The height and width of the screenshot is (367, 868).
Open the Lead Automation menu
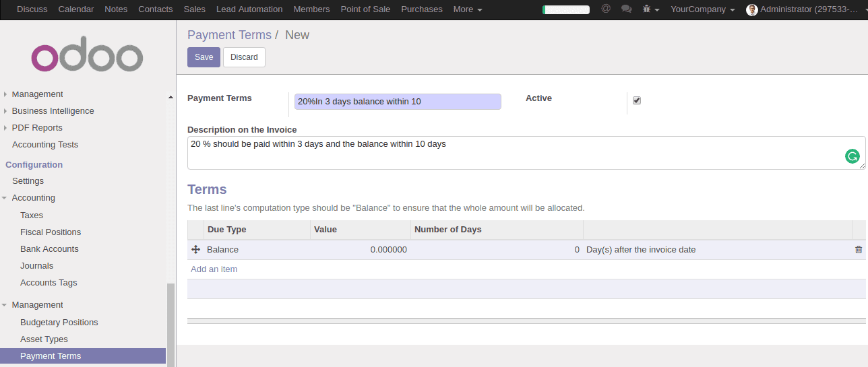[x=249, y=9]
